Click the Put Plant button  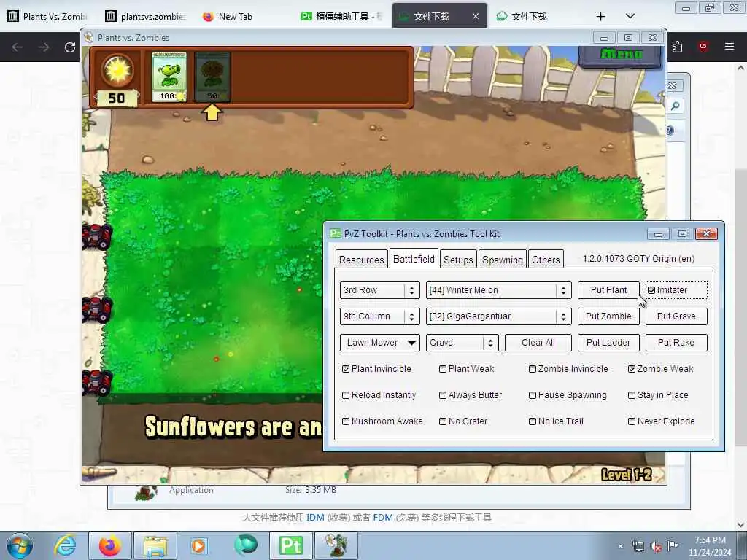pyautogui.click(x=608, y=290)
